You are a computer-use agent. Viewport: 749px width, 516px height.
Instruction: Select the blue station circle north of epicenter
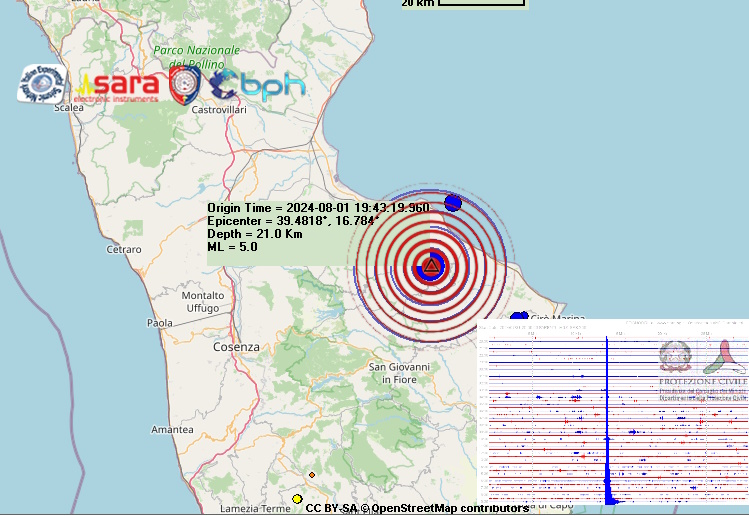(452, 202)
